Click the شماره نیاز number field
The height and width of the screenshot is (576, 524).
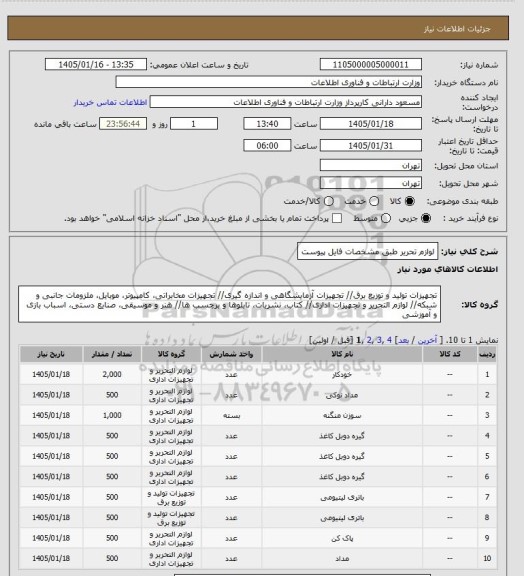pyautogui.click(x=370, y=65)
